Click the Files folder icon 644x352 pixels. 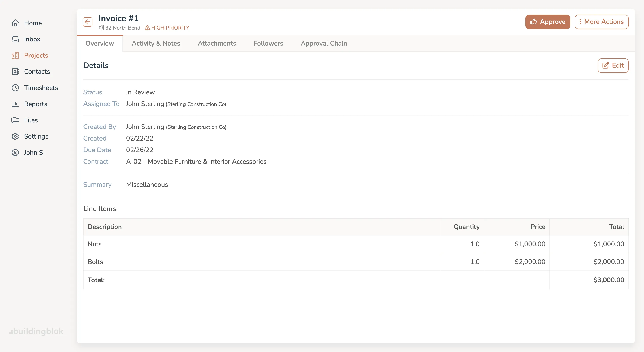point(16,120)
